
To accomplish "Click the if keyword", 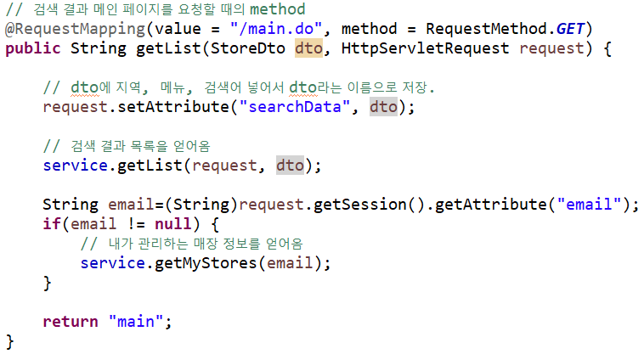I will (52, 224).
